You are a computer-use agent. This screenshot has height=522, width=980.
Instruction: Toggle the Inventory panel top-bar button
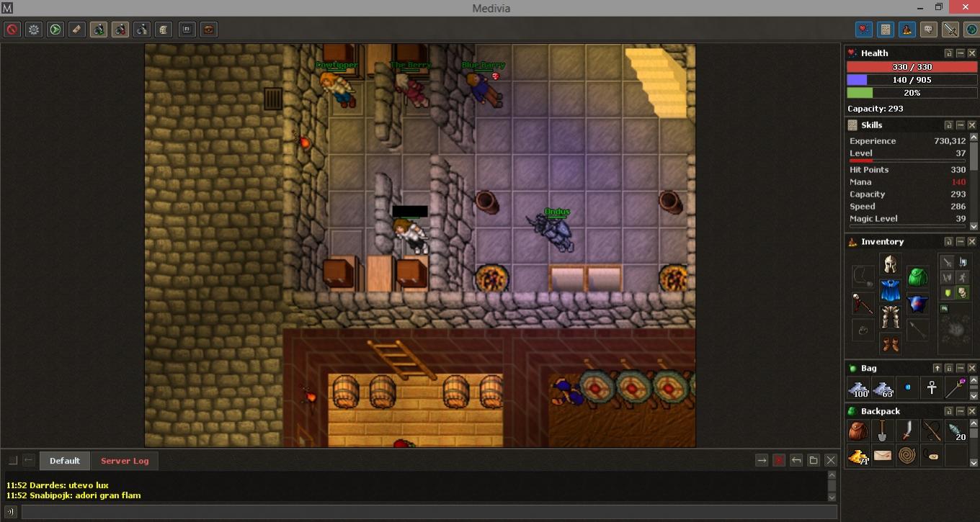tap(907, 30)
